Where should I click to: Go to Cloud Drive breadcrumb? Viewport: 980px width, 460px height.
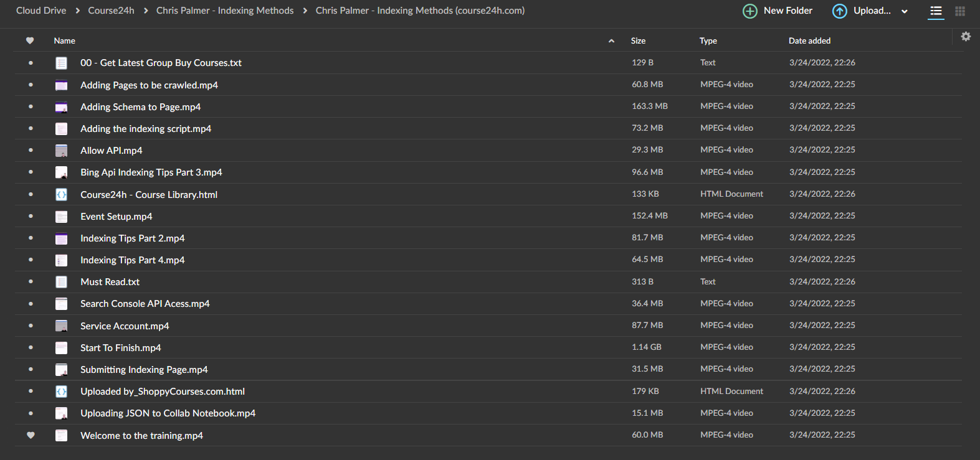(41, 11)
